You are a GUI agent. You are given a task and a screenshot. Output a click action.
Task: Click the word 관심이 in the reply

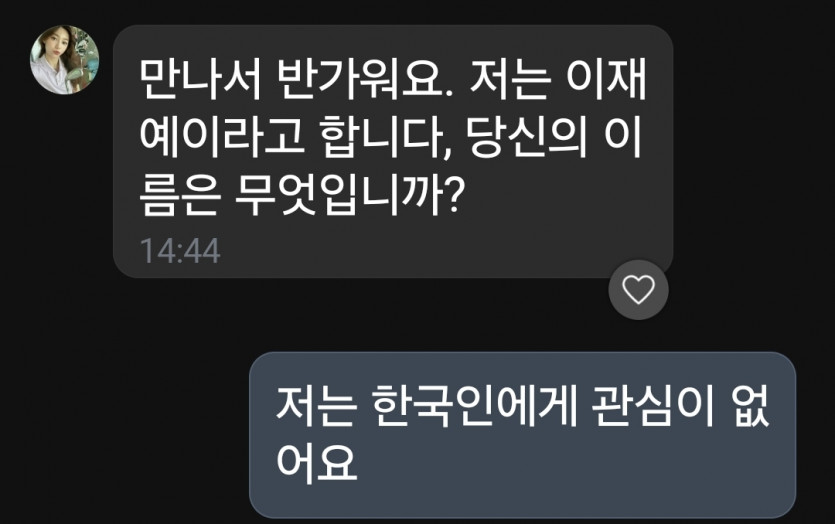652,407
